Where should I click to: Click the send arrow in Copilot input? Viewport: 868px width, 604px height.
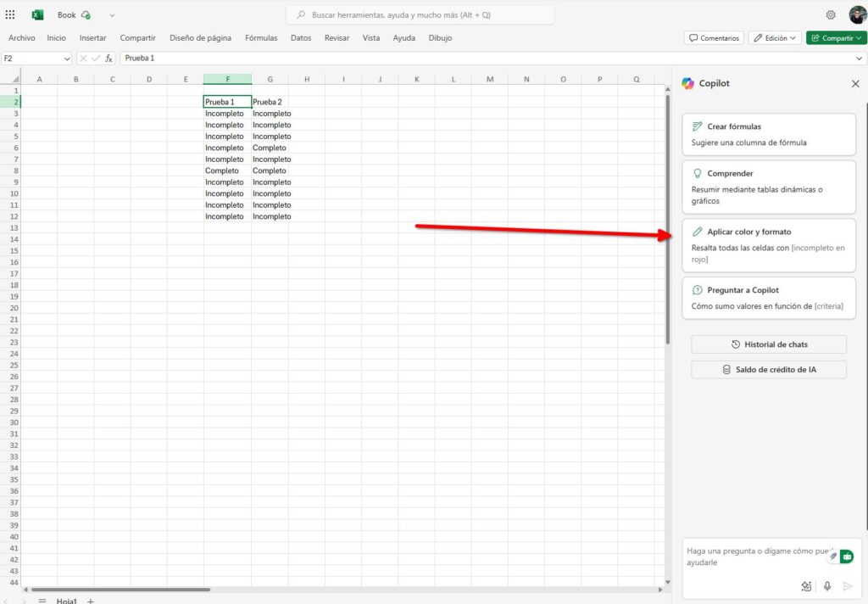point(847,586)
